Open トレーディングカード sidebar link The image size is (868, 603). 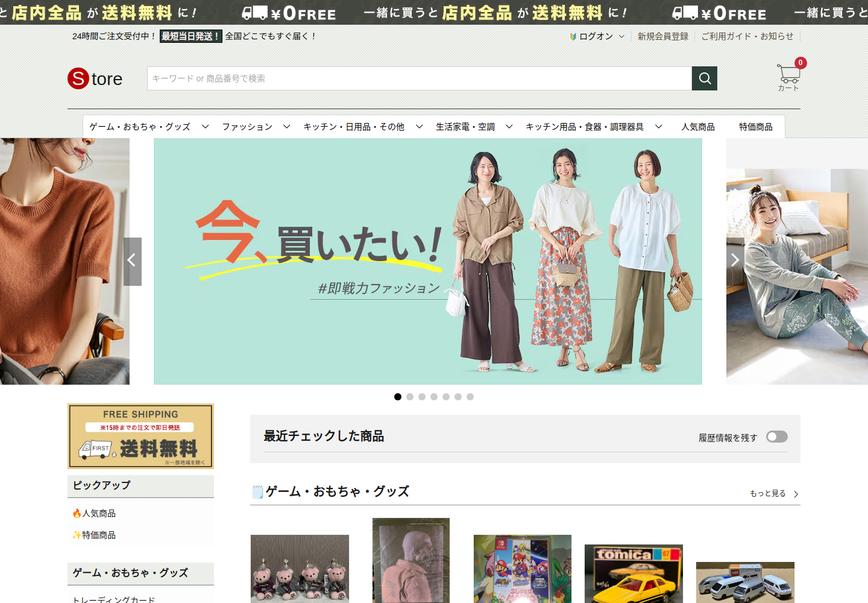pyautogui.click(x=114, y=599)
